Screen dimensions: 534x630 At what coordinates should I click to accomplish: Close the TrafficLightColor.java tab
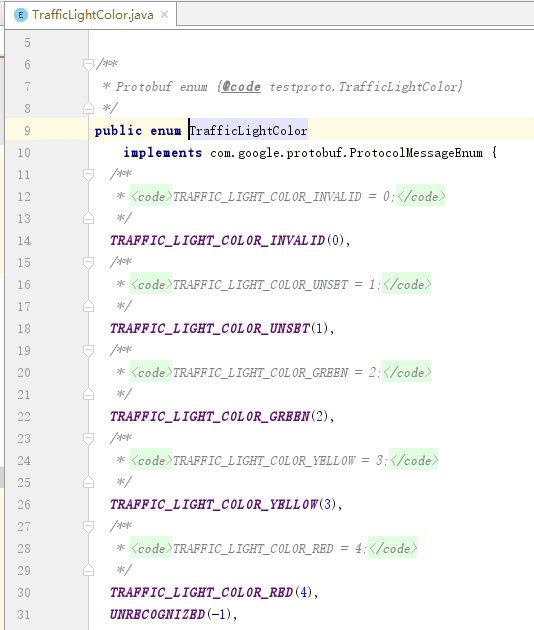pos(164,15)
